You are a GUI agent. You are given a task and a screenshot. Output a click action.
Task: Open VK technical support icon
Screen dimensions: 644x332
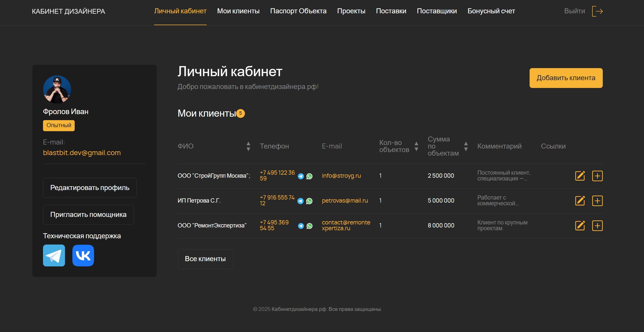coord(83,255)
